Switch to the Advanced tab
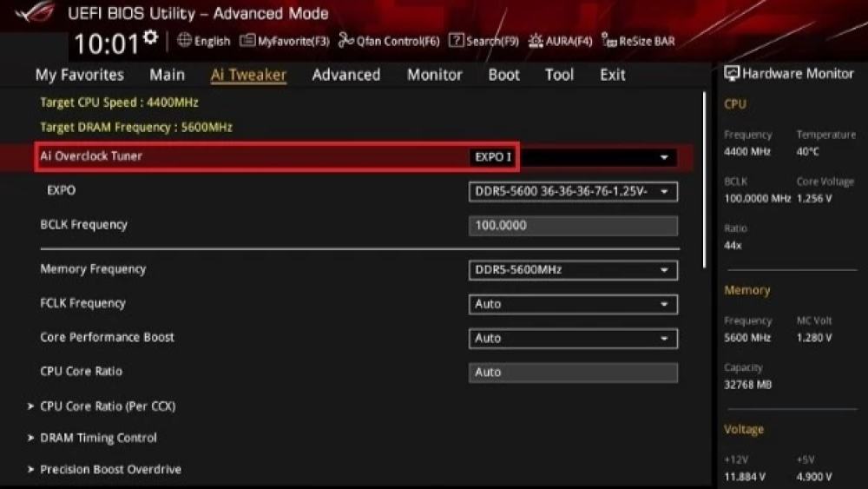Image resolution: width=868 pixels, height=489 pixels. [x=345, y=75]
